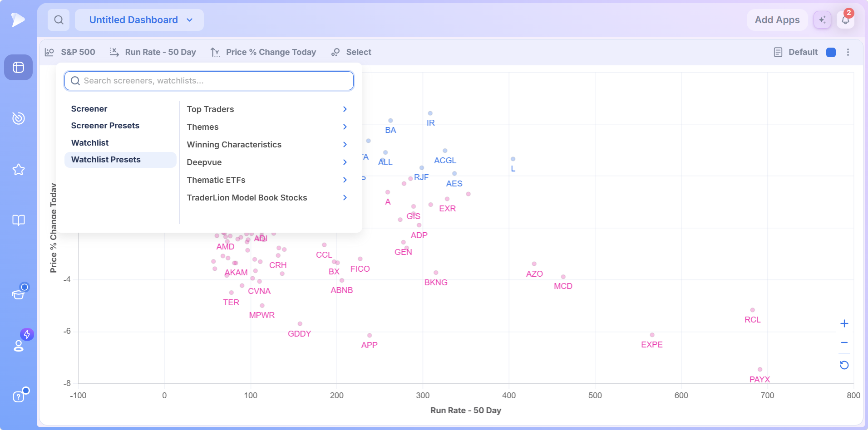Image resolution: width=868 pixels, height=430 pixels.
Task: Click the BKNG data point label
Action: click(436, 283)
